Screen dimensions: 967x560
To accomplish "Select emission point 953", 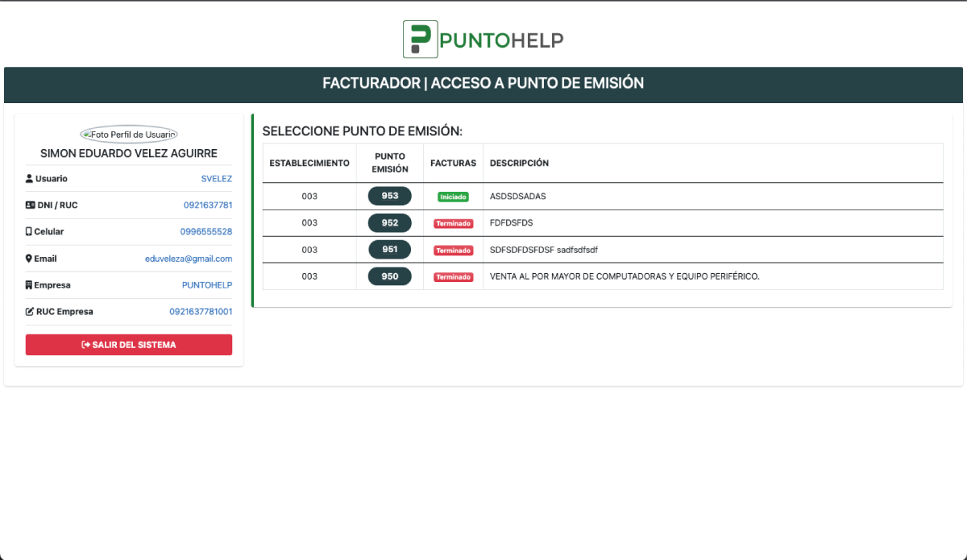I will click(x=390, y=196).
